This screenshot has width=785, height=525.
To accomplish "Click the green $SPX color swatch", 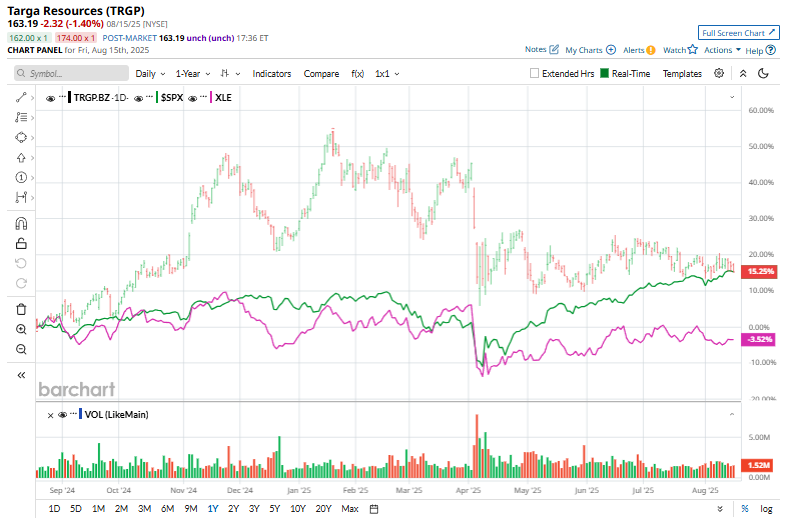I will pyautogui.click(x=157, y=97).
